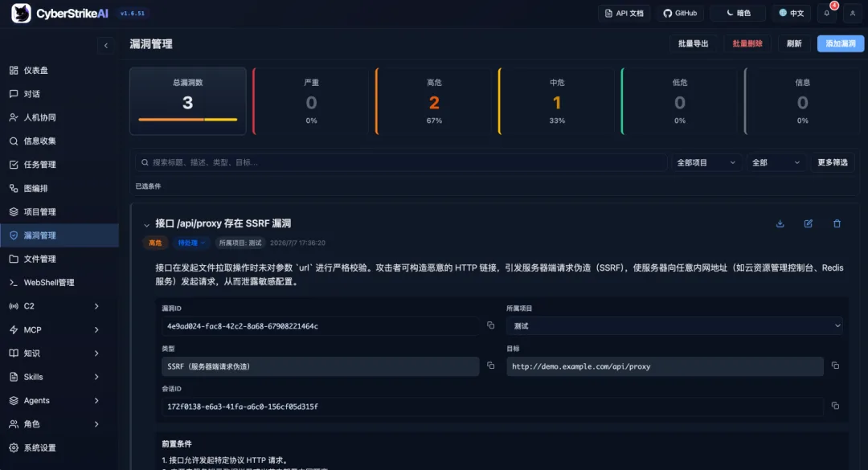Viewport: 868px width, 470px height.
Task: Switch language with 中文 button
Action: 791,14
